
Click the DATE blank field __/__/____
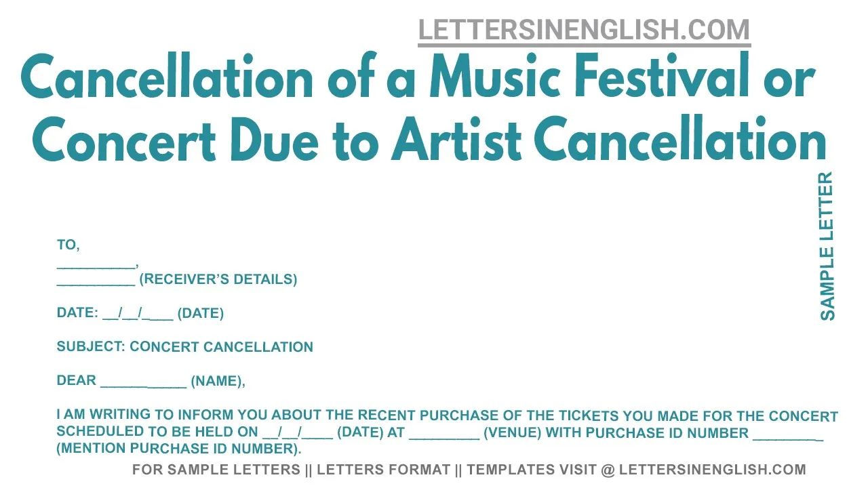tap(138, 314)
